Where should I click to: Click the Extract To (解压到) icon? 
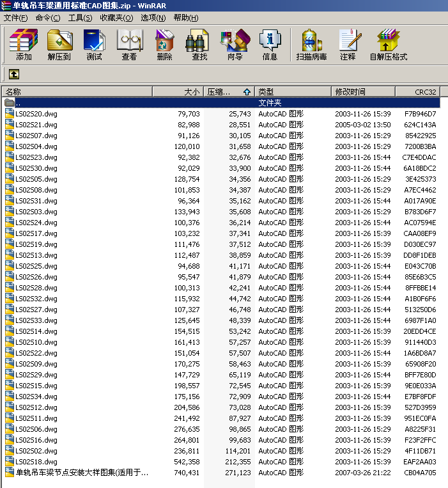click(x=59, y=45)
